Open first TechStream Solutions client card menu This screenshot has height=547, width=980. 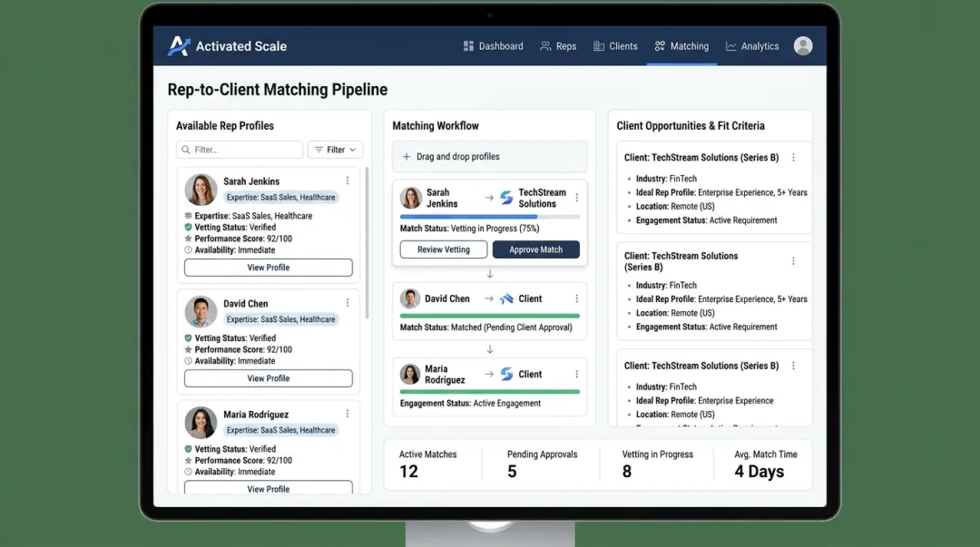(794, 158)
